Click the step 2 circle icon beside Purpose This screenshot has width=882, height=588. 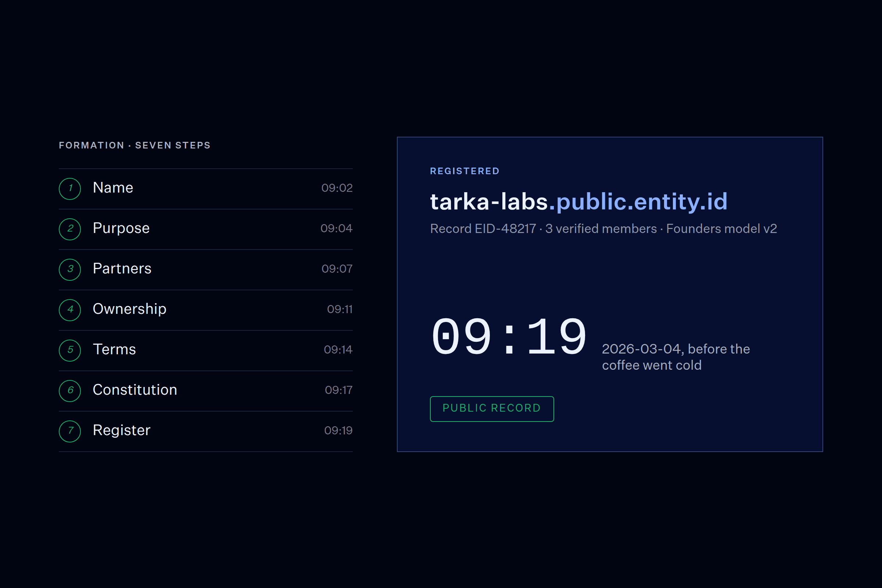pos(70,229)
